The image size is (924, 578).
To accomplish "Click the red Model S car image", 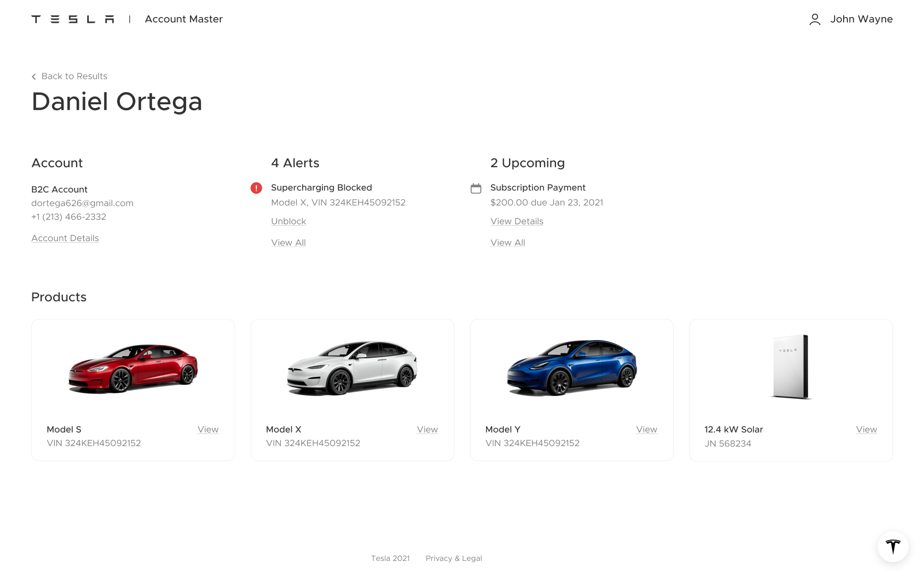I will [133, 368].
